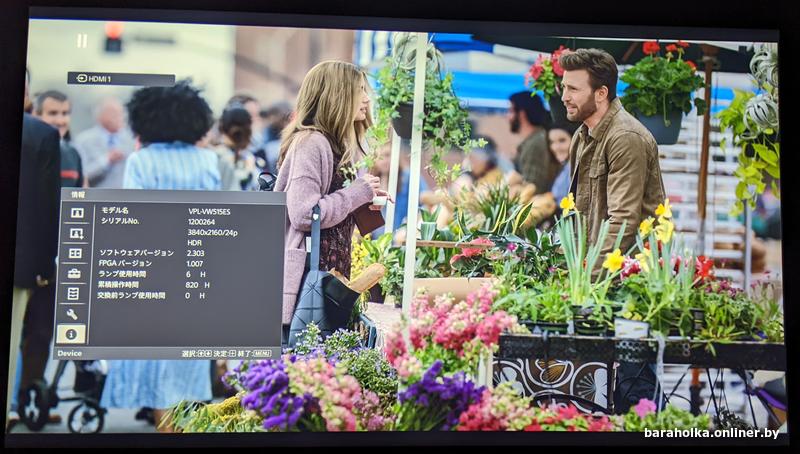Viewport: 800px width, 454px height.
Task: Click the pre-replacement lamp value 0 H
Action: point(195,296)
